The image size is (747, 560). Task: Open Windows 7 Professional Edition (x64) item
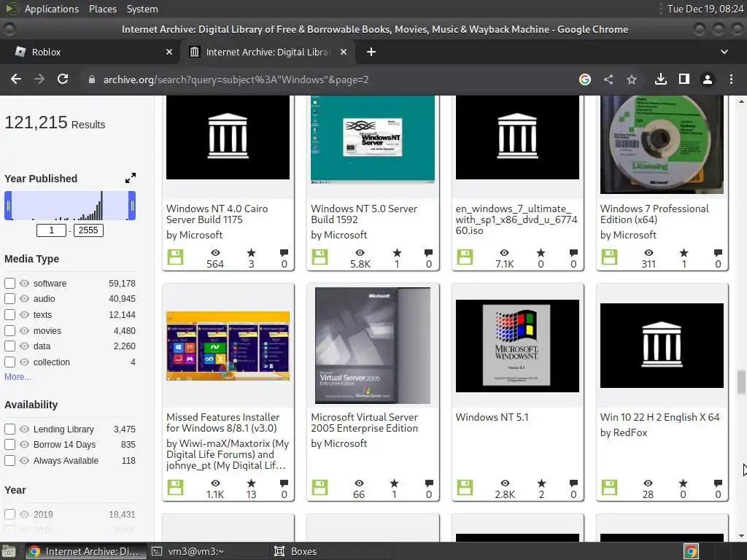[x=654, y=214]
